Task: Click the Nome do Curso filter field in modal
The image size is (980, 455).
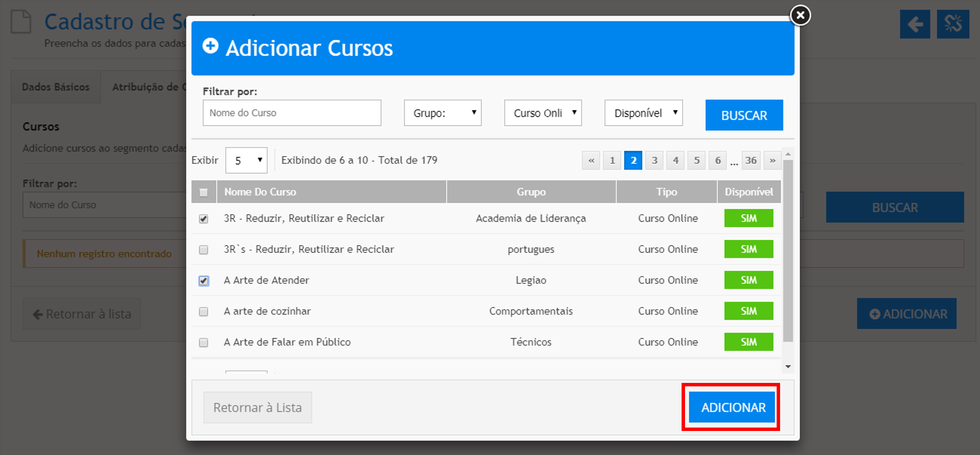Action: 292,113
